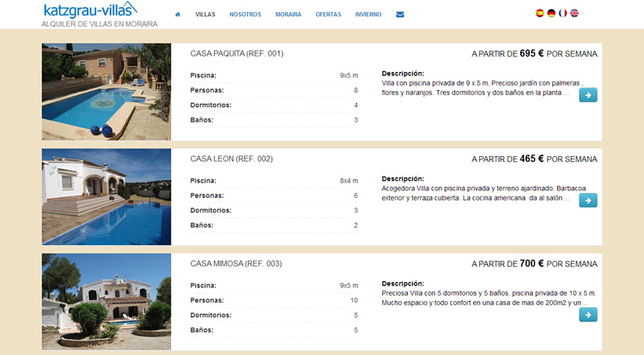Click Casa Mimosa 'Dormitorios:' label
The width and height of the screenshot is (644, 355).
(x=210, y=316)
